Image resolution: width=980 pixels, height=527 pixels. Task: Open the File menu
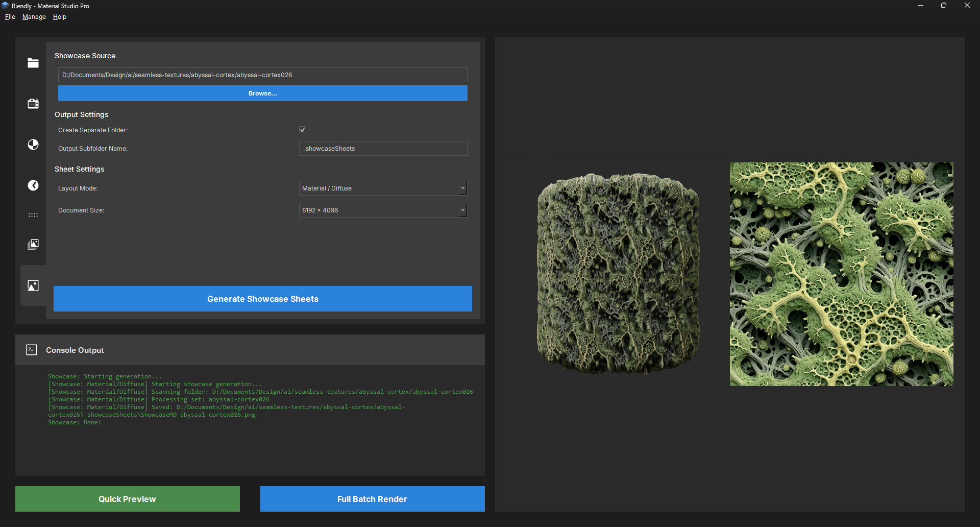point(10,17)
